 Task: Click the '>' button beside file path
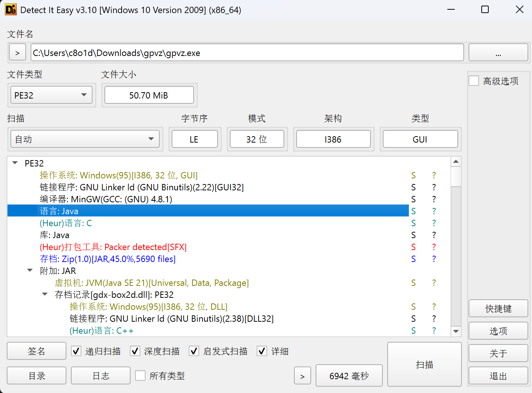[x=18, y=53]
